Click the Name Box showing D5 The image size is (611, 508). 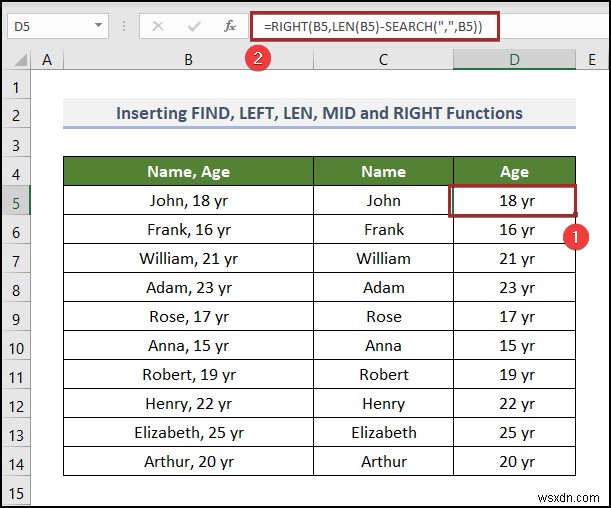coord(58,26)
